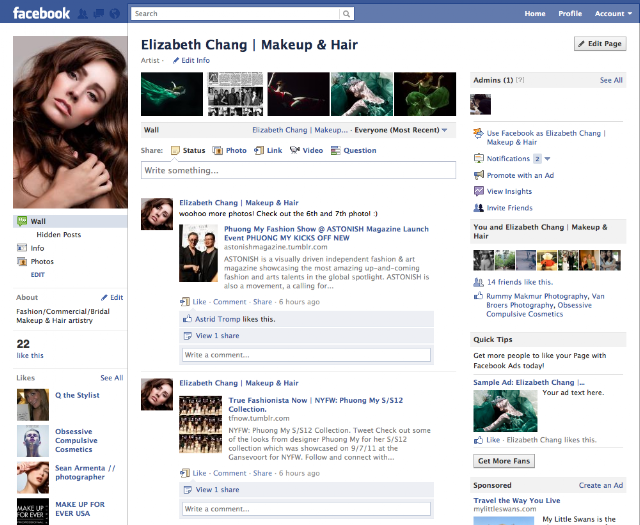This screenshot has width=640, height=525.
Task: Click the Wall speech bubble icon in sidebar
Action: pos(22,221)
